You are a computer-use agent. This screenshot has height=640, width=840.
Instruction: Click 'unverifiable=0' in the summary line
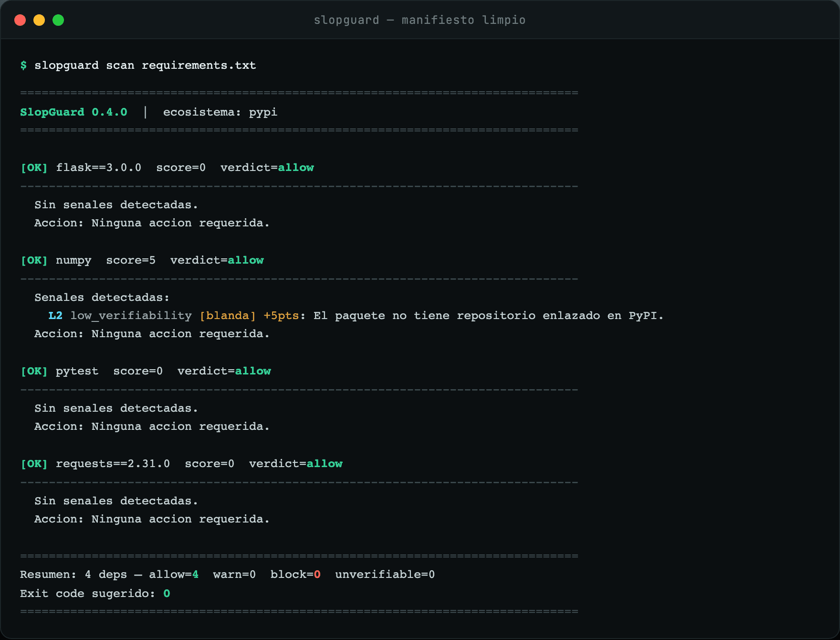click(x=385, y=575)
